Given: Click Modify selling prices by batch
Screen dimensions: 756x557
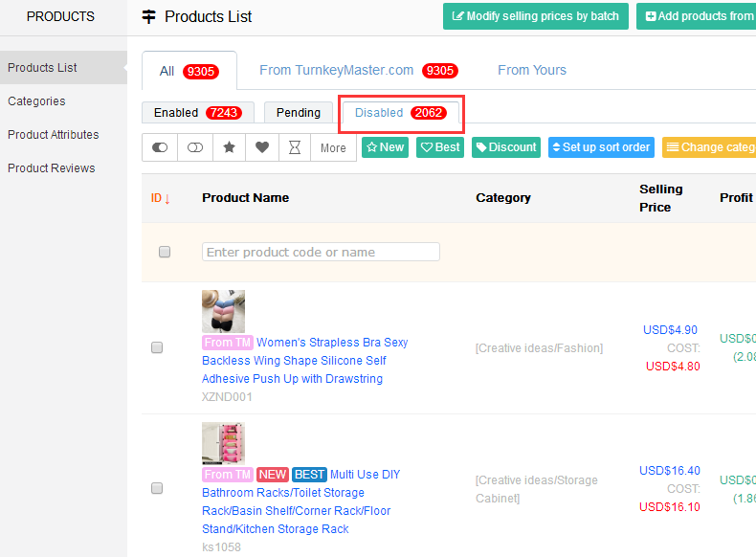Looking at the screenshot, I should [535, 16].
